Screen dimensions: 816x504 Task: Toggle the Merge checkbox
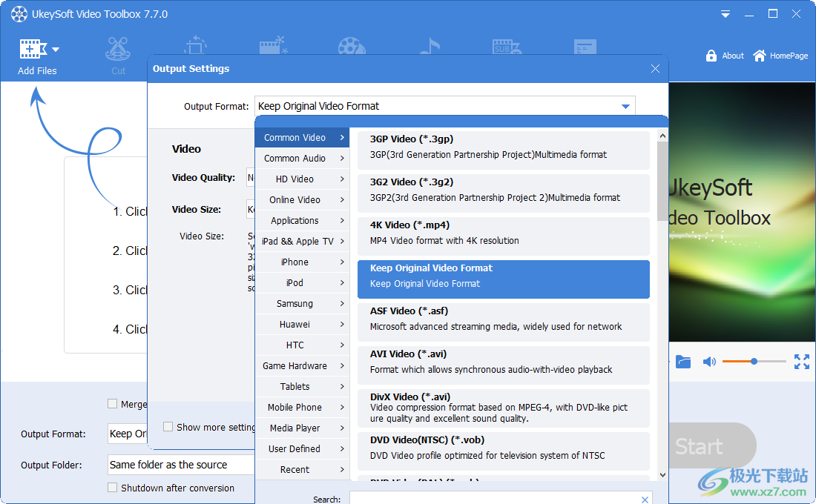(x=113, y=404)
